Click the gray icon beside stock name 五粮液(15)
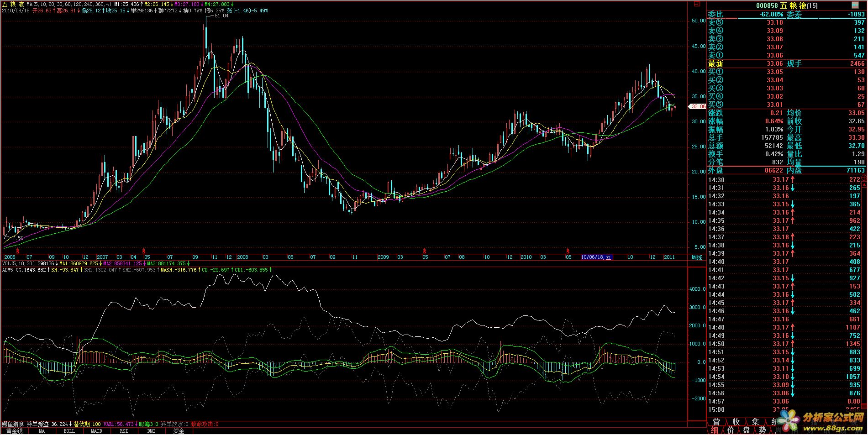 click(855, 5)
